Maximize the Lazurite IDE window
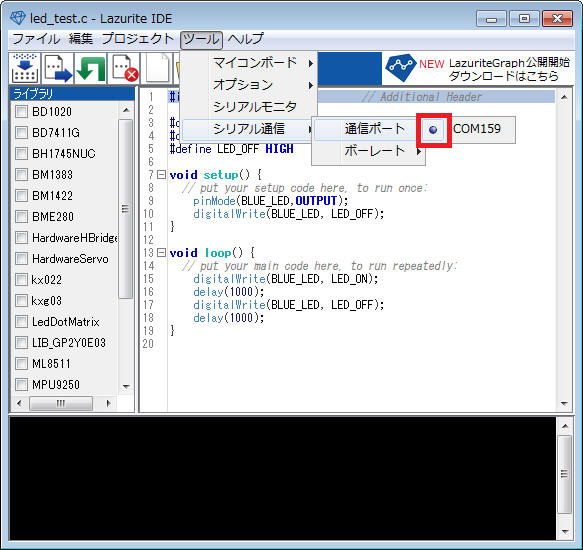 click(524, 19)
